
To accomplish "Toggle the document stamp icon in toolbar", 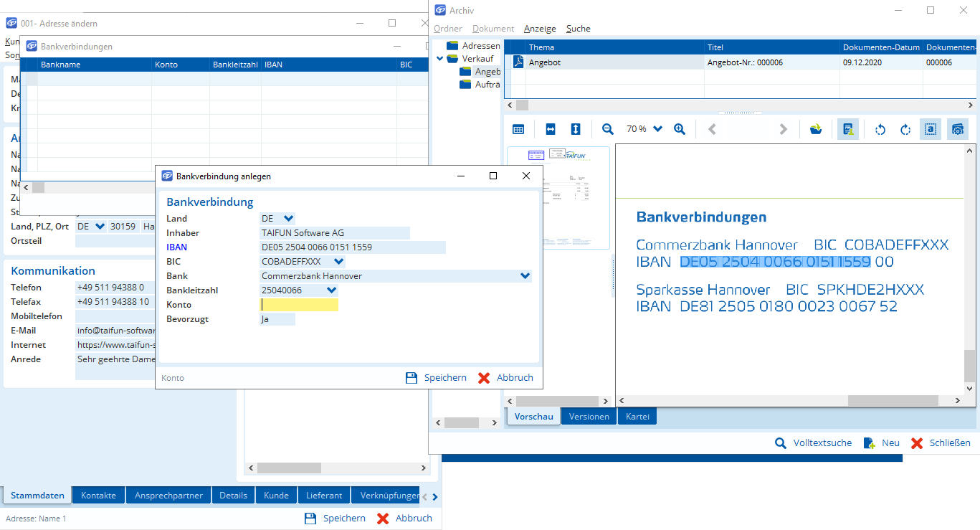I will (848, 129).
